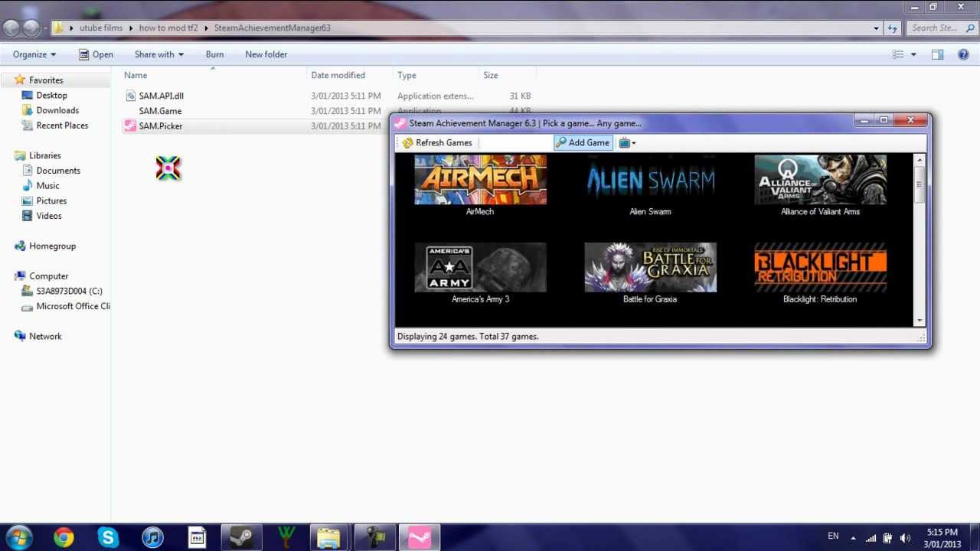This screenshot has height=551, width=980.
Task: Select the SAM.API.dll file
Action: pyautogui.click(x=161, y=96)
